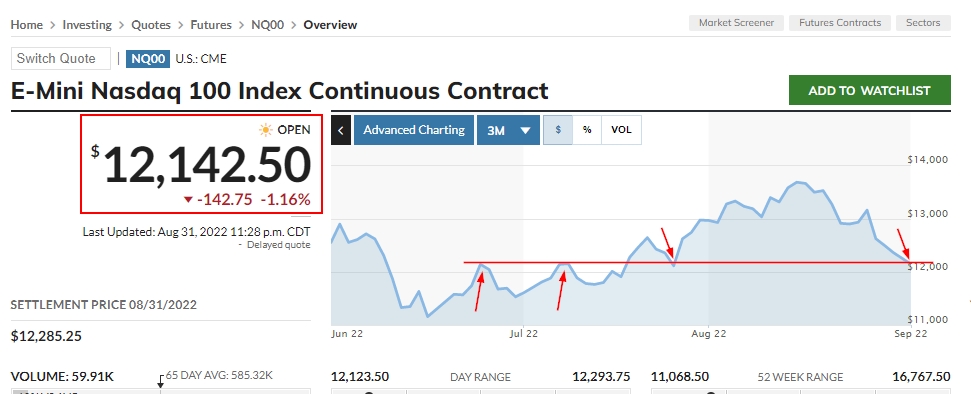Toggle the VOL volume chart view
The height and width of the screenshot is (394, 971).
[x=621, y=130]
